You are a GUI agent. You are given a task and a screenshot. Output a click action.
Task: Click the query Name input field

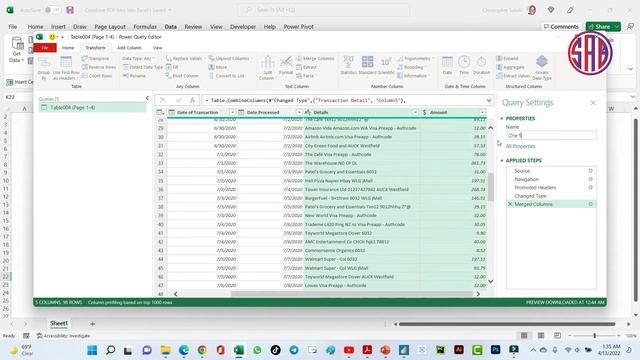tap(551, 135)
